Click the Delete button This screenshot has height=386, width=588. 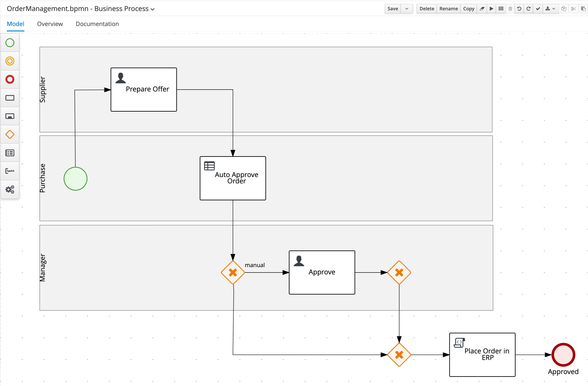pos(427,9)
